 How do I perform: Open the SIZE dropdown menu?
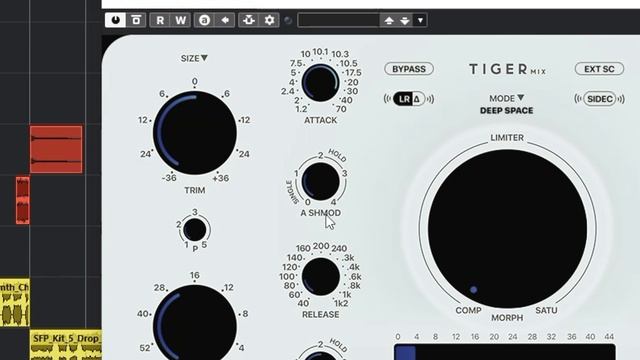194,58
